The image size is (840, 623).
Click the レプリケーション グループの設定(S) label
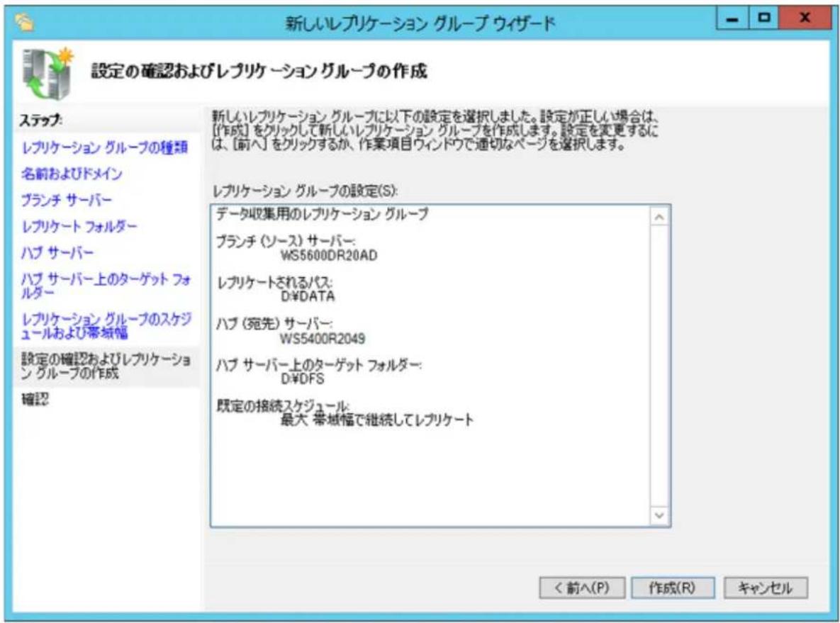pyautogui.click(x=306, y=191)
